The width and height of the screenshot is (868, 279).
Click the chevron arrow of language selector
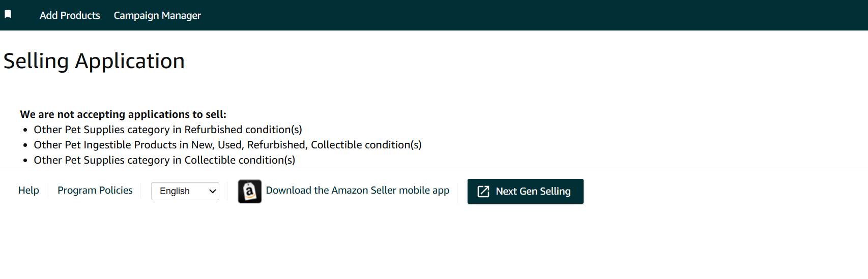click(x=213, y=191)
